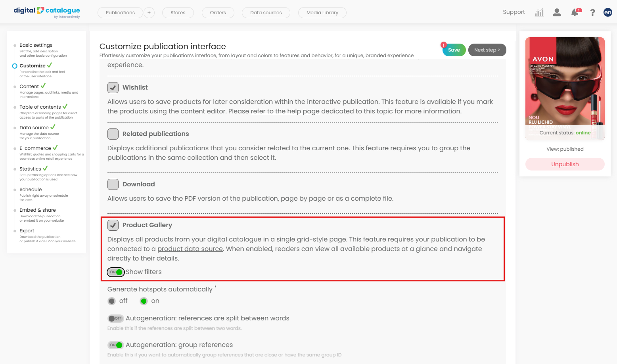Enable the Related publications checkbox
This screenshot has height=364, width=617.
click(x=113, y=134)
